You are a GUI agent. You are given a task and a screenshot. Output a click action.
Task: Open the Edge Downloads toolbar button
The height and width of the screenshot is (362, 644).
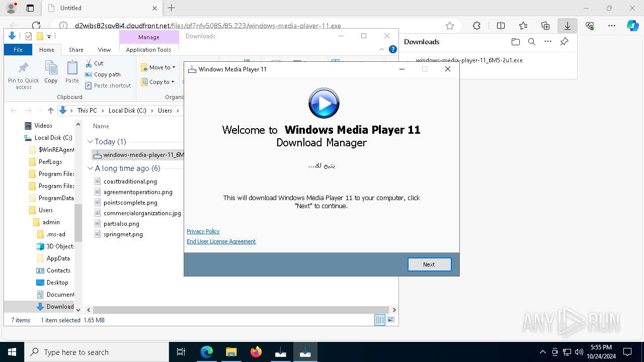pyautogui.click(x=567, y=26)
